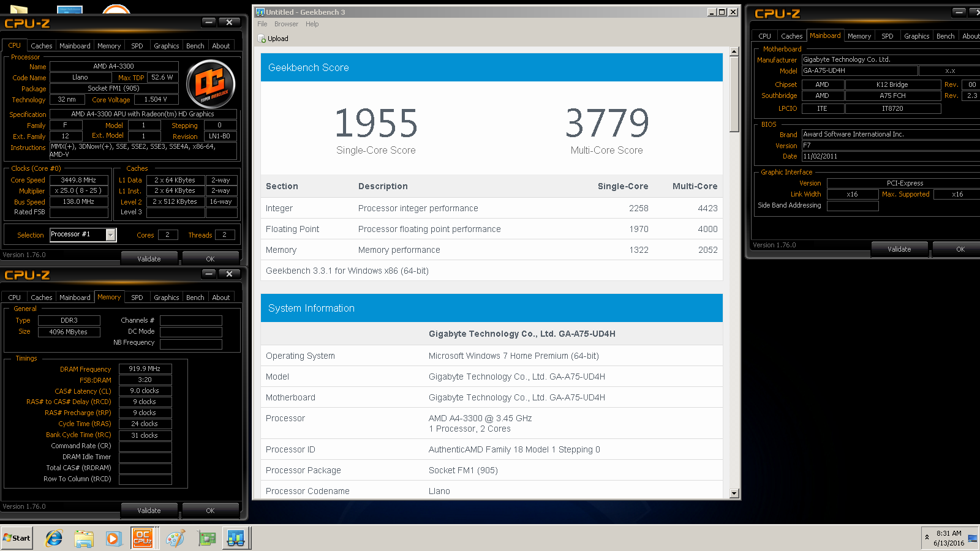The height and width of the screenshot is (551, 980).
Task: Select the Floating Point row
Action: 492,229
